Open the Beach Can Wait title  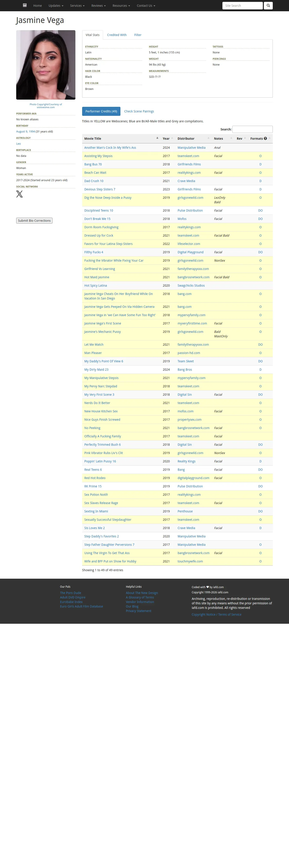pos(95,173)
